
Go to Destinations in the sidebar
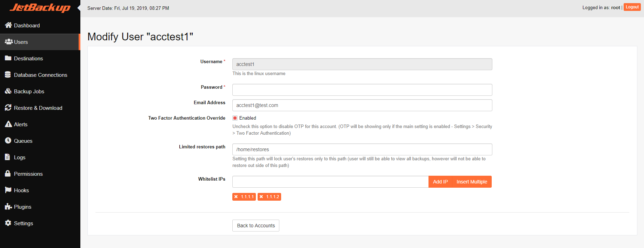tap(40, 58)
